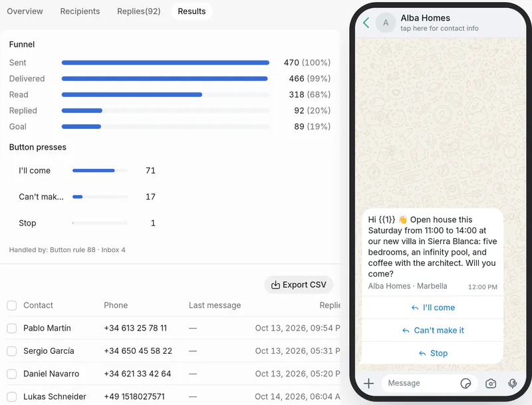Click the Goal funnel bar

(165, 126)
